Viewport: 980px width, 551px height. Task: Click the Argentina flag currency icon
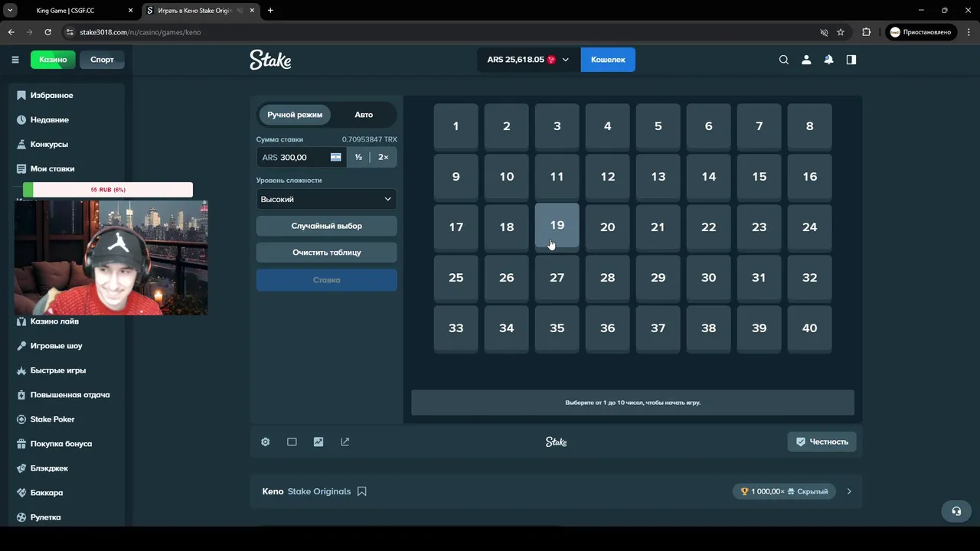pyautogui.click(x=335, y=157)
